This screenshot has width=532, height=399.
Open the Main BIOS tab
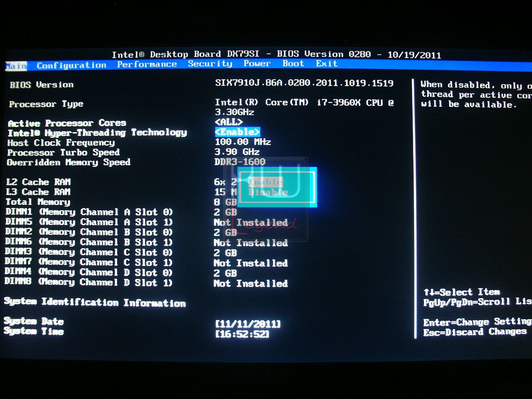point(16,66)
